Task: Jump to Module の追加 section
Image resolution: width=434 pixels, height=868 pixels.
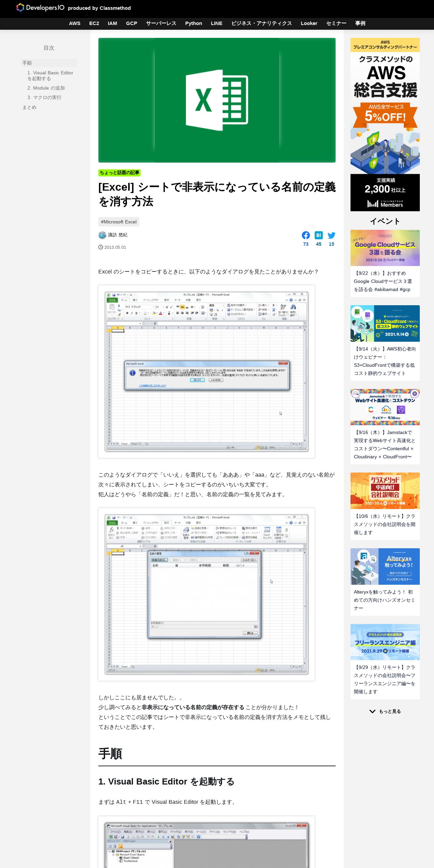Action: (46, 88)
